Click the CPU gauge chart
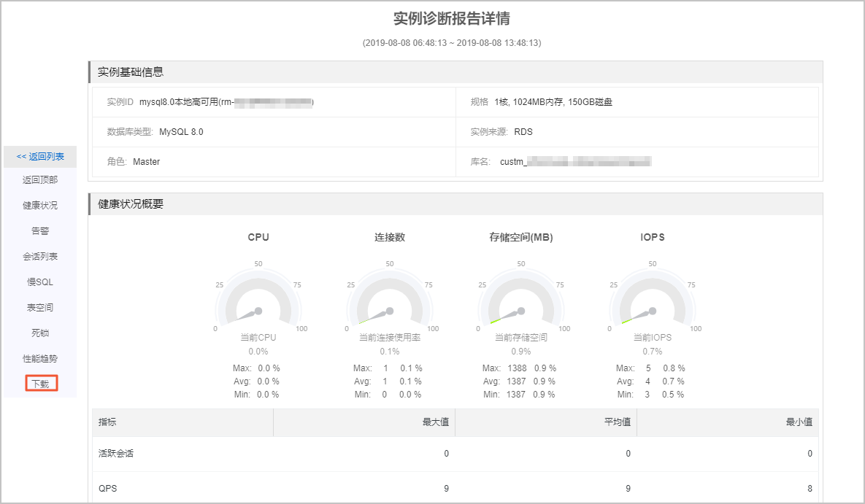The width and height of the screenshot is (865, 504). click(x=258, y=298)
